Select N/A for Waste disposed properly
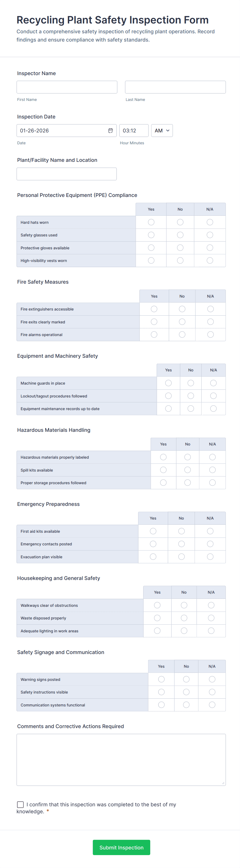This screenshot has height=868, width=240. pos(211,618)
